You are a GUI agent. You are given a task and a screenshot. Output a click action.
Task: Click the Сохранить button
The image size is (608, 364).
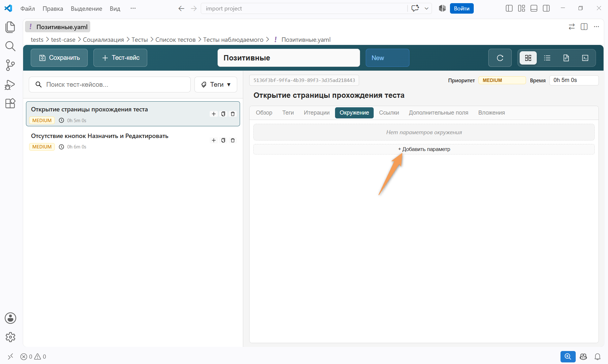(x=59, y=58)
